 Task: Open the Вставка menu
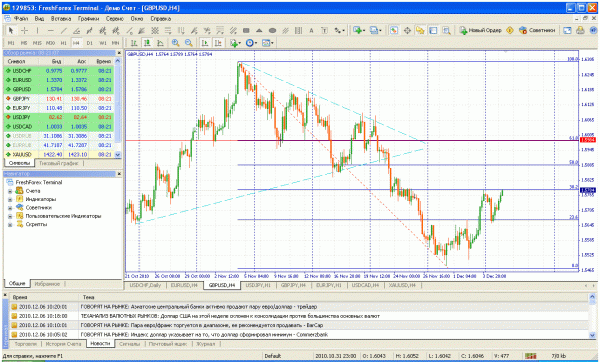click(61, 18)
